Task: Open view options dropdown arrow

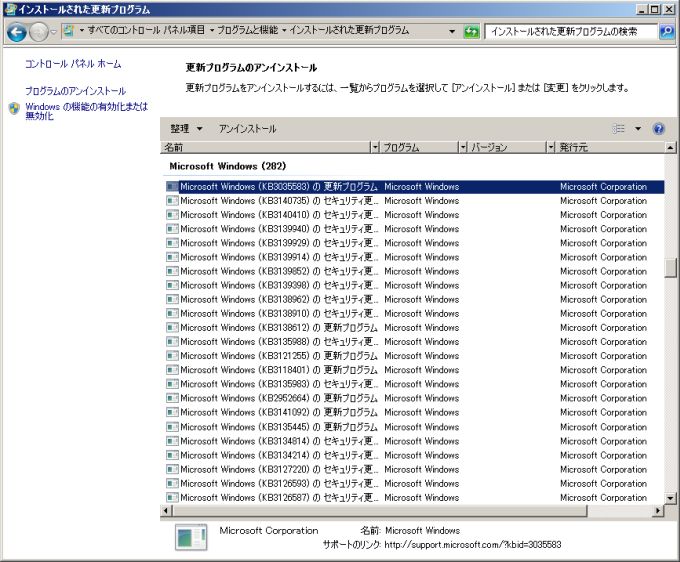Action: [x=638, y=129]
